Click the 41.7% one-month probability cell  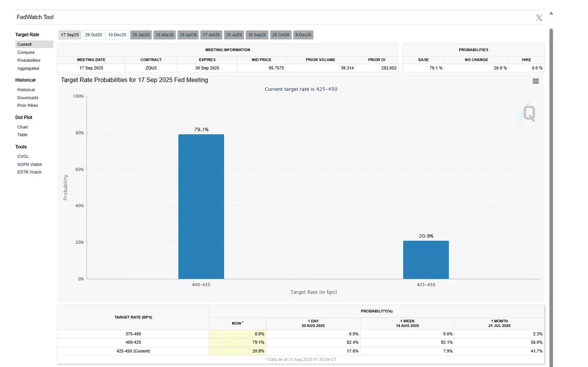coord(499,351)
